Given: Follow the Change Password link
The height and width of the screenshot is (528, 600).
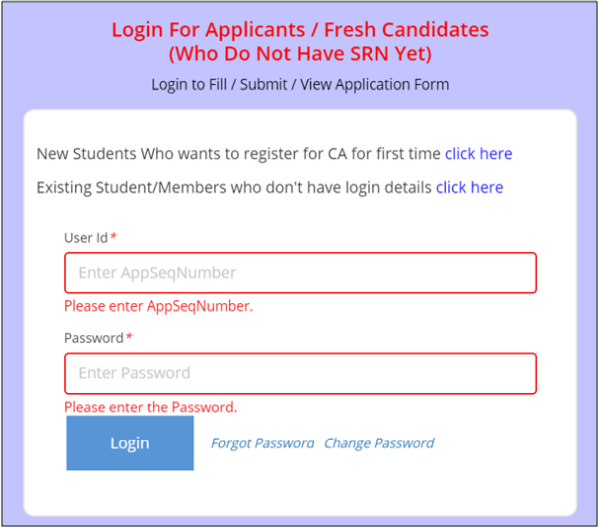Looking at the screenshot, I should (379, 443).
